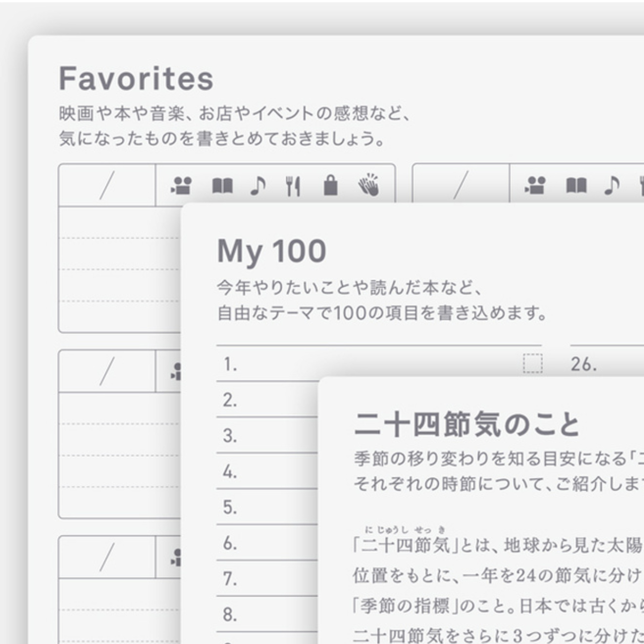The image size is (644, 644).
Task: Click the furigana reading "にじゅうしせっき"
Action: pyautogui.click(x=406, y=529)
